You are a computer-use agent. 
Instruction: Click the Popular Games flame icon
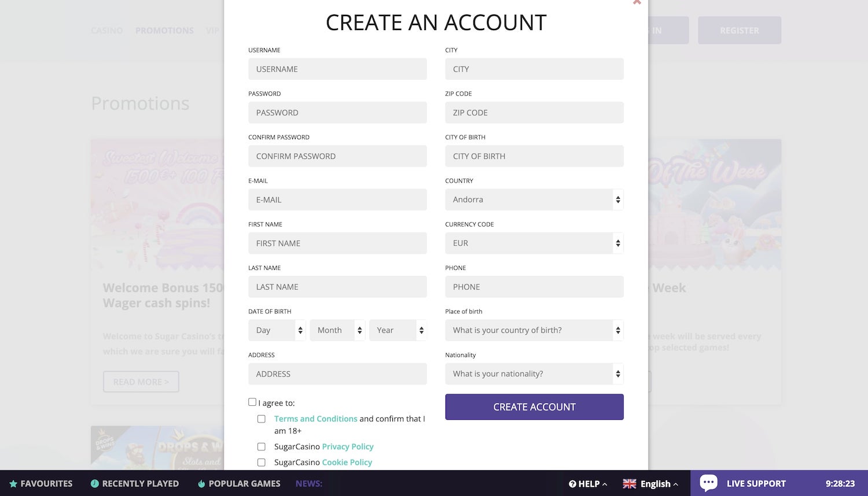(x=201, y=484)
